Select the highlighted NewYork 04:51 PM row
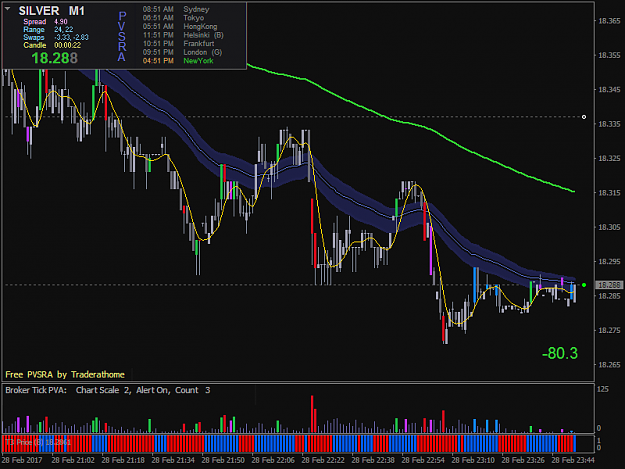This screenshot has width=625, height=469. 178,61
